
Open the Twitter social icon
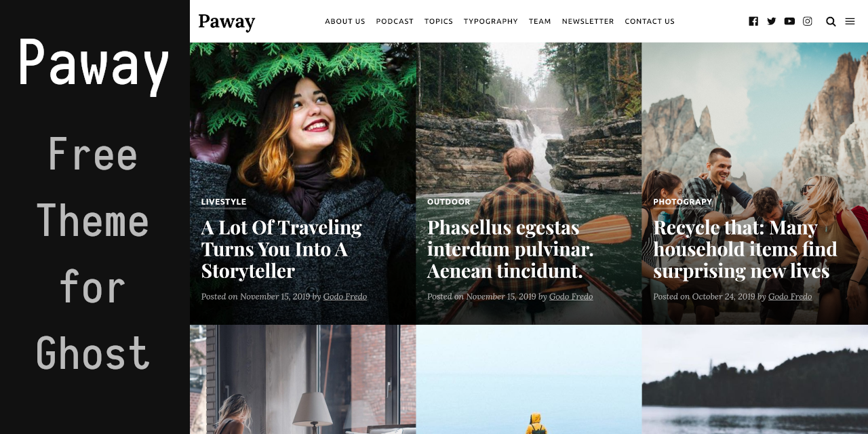pyautogui.click(x=772, y=21)
